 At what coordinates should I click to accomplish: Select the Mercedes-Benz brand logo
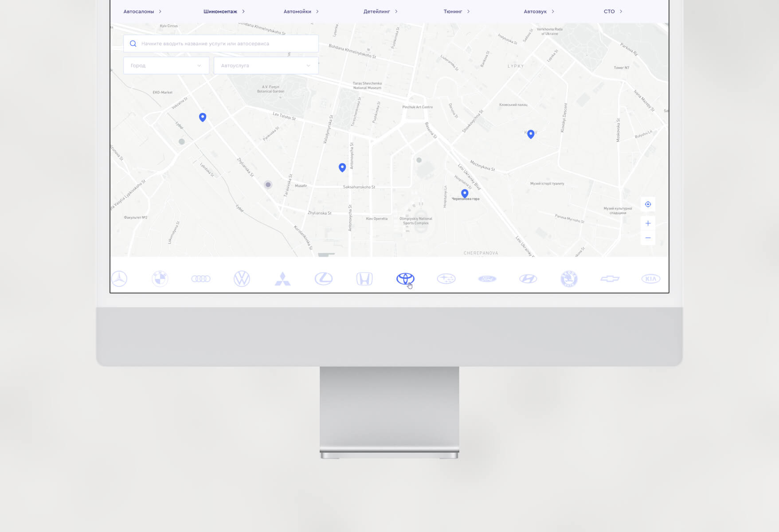pyautogui.click(x=119, y=278)
